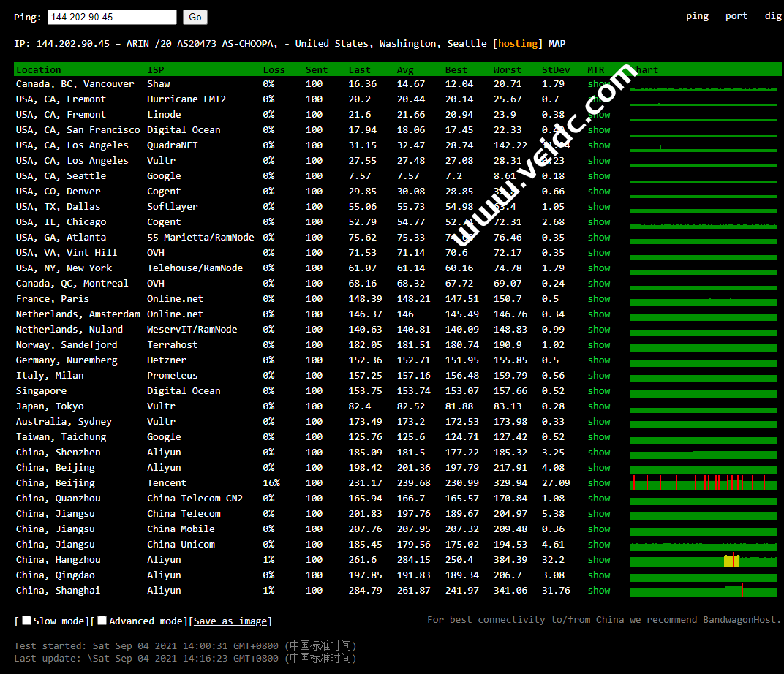Show MTR for France, Paris Online.net
This screenshot has height=674, width=784.
pyautogui.click(x=599, y=299)
